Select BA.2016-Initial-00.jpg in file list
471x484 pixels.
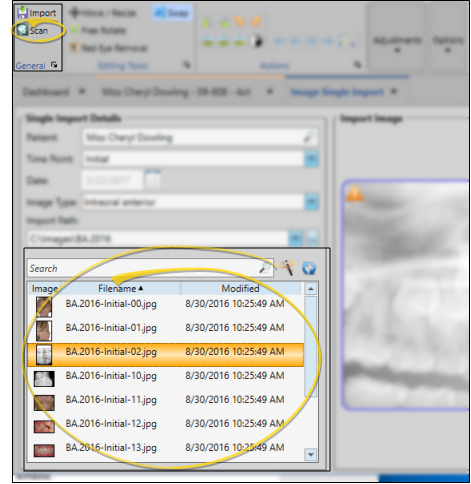tap(166, 304)
